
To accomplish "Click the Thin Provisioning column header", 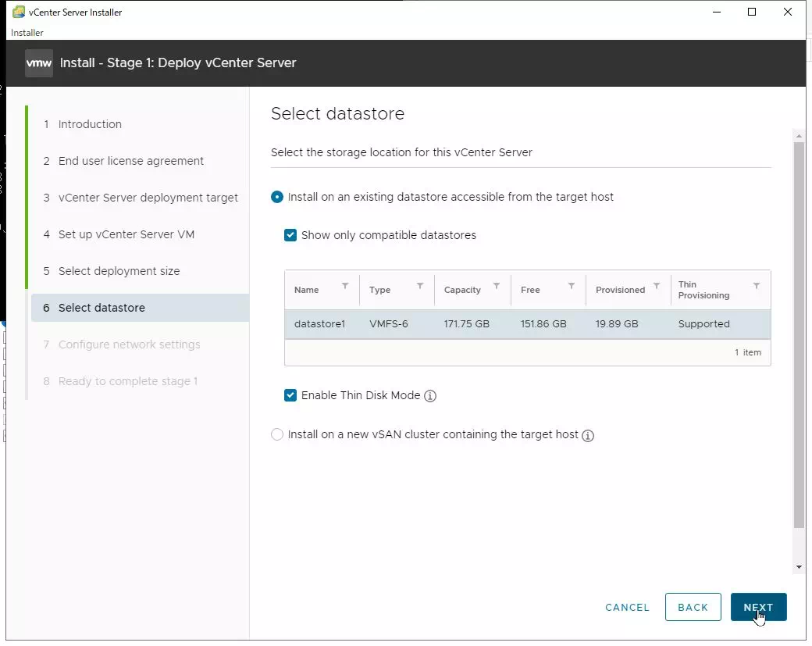I will click(703, 290).
